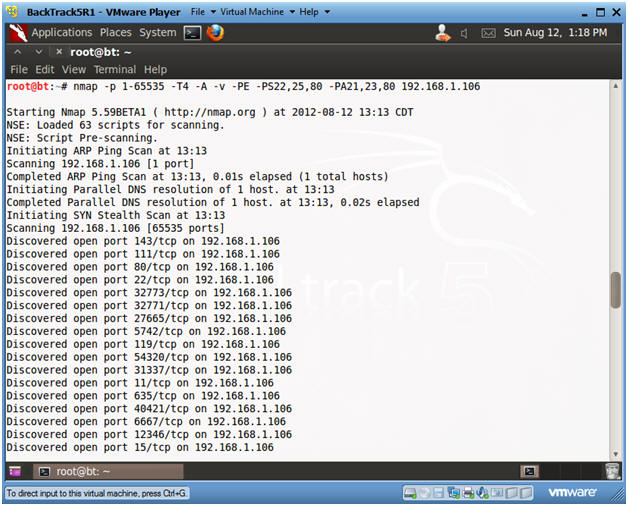
Task: Click 'Discovered open port 5742/tcp' line
Action: 146,331
